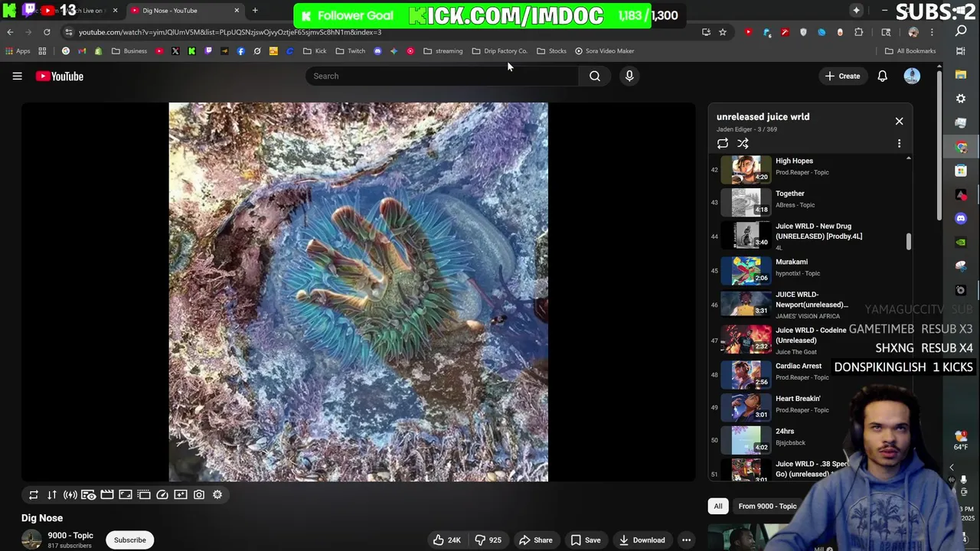Open the Extensions puzzle icon

(x=858, y=32)
